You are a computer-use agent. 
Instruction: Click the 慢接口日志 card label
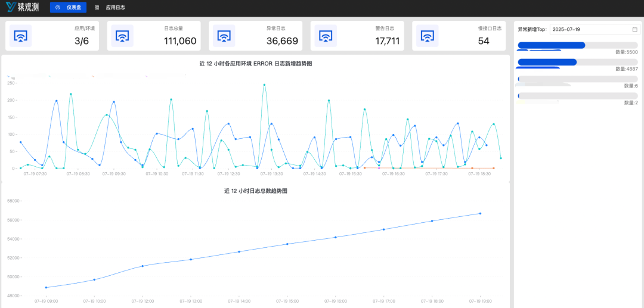point(489,29)
